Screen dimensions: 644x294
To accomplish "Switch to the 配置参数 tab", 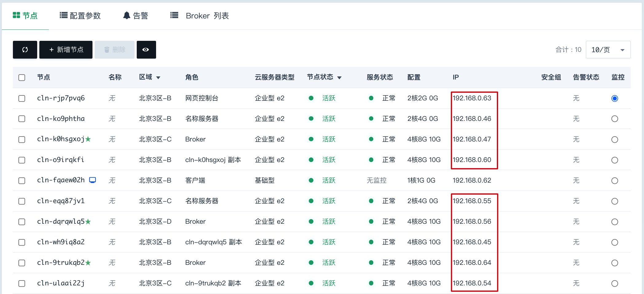I will pos(80,16).
